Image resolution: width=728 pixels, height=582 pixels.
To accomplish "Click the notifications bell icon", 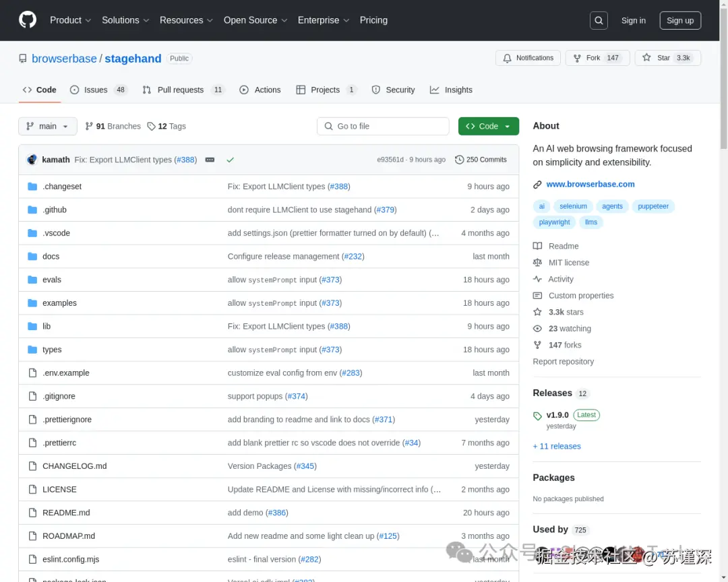I will (507, 58).
